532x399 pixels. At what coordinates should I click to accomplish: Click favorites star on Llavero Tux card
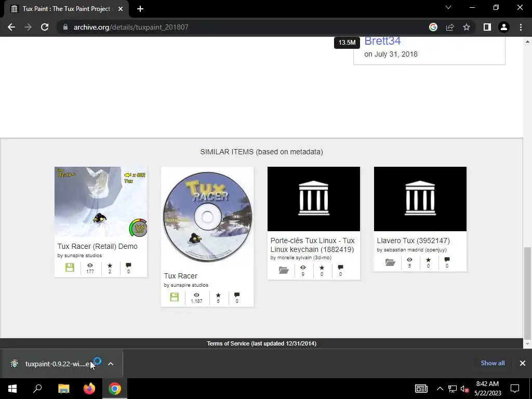[428, 260]
